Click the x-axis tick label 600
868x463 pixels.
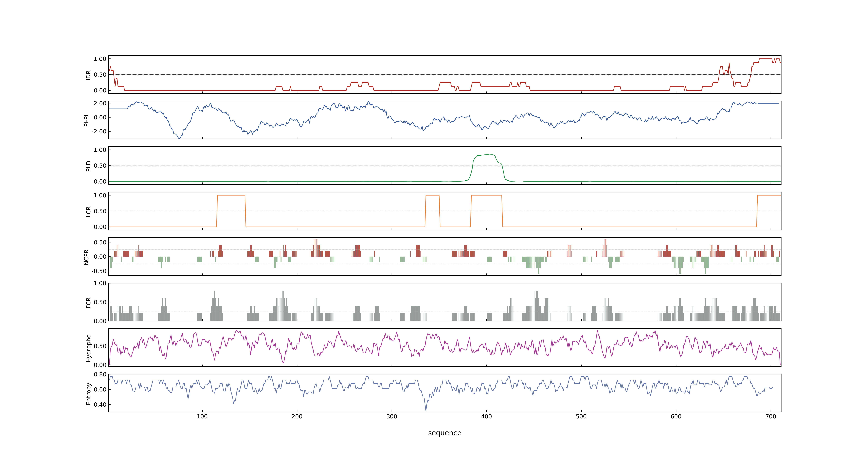click(676, 416)
